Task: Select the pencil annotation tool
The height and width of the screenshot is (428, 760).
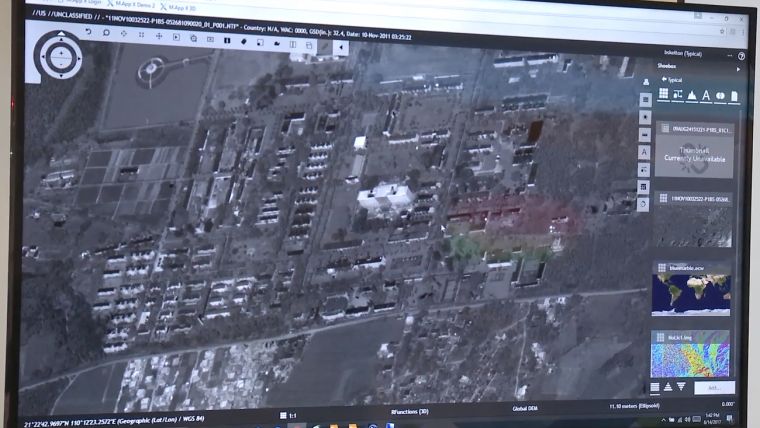Action: click(x=325, y=46)
